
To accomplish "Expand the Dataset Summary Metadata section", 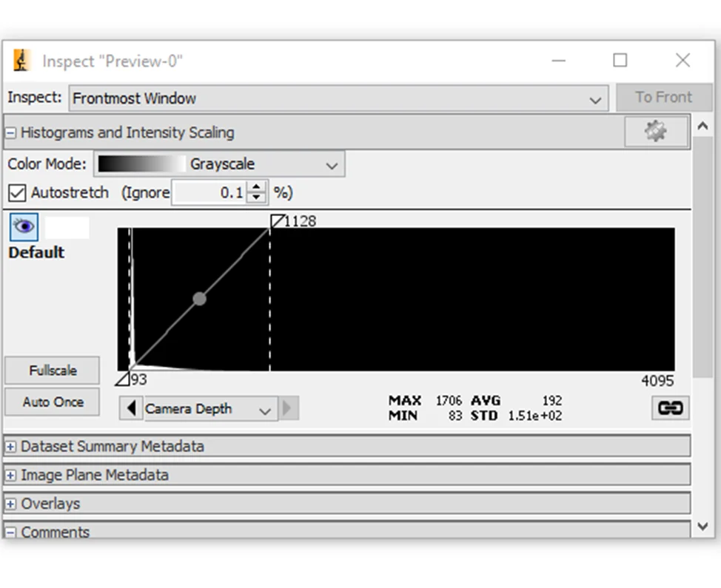I will pos(10,447).
